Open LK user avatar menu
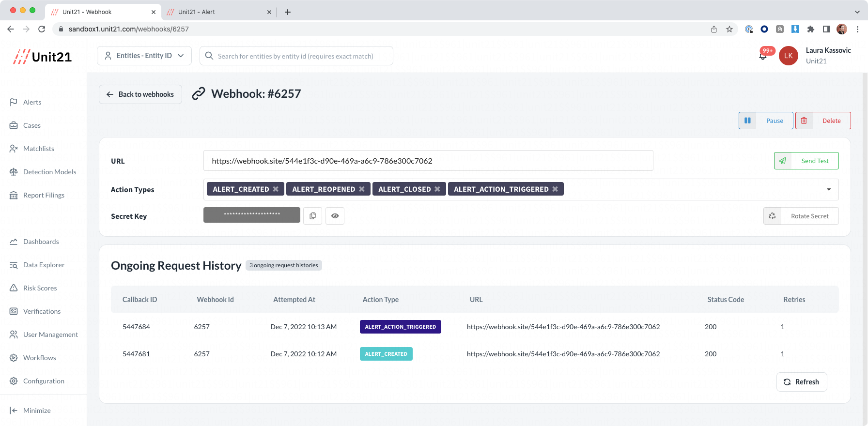Viewport: 868px width, 426px height. click(789, 56)
